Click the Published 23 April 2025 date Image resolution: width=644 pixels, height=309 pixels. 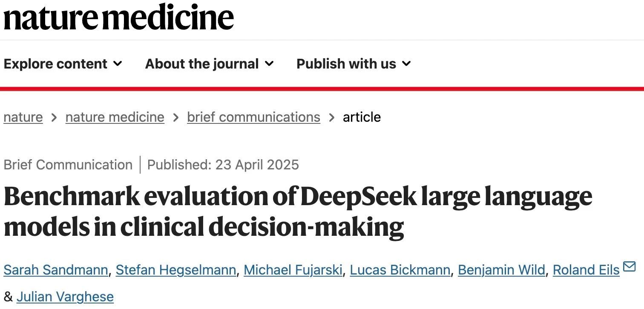(x=223, y=165)
